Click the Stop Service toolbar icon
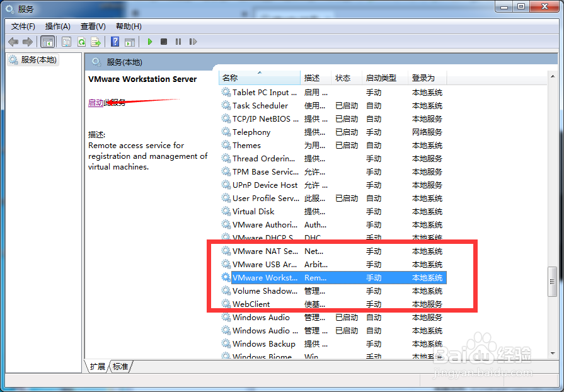The image size is (564, 392). [164, 42]
